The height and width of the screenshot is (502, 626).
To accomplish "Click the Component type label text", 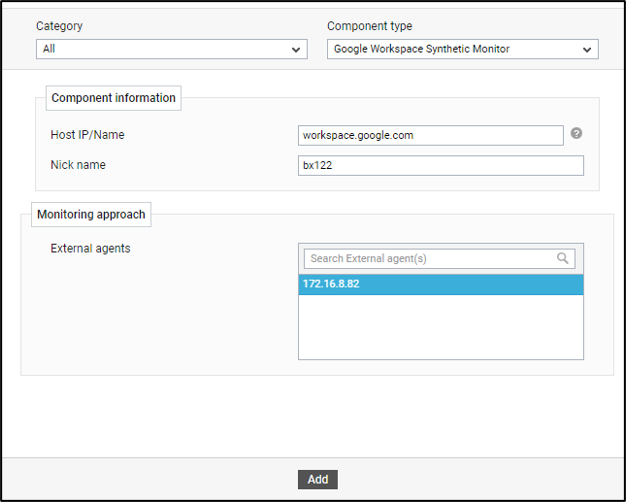I will (369, 25).
